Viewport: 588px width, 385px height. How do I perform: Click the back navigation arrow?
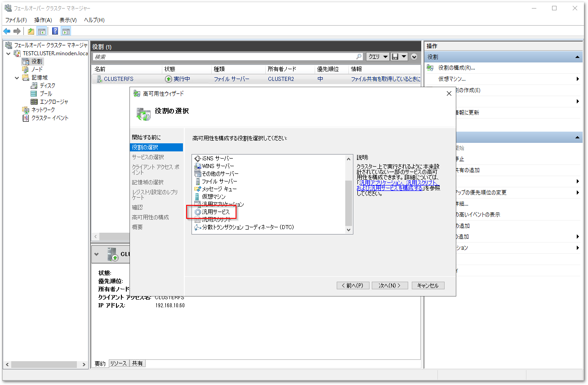click(6, 31)
